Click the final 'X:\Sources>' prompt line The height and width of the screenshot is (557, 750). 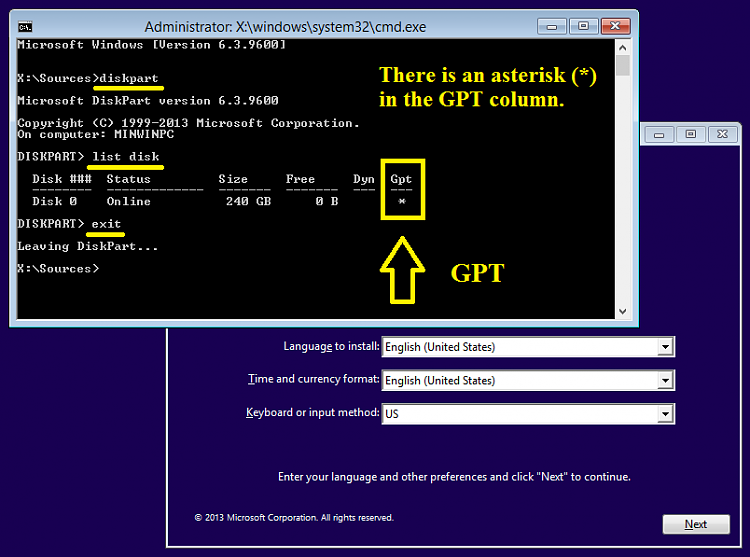pyautogui.click(x=58, y=269)
